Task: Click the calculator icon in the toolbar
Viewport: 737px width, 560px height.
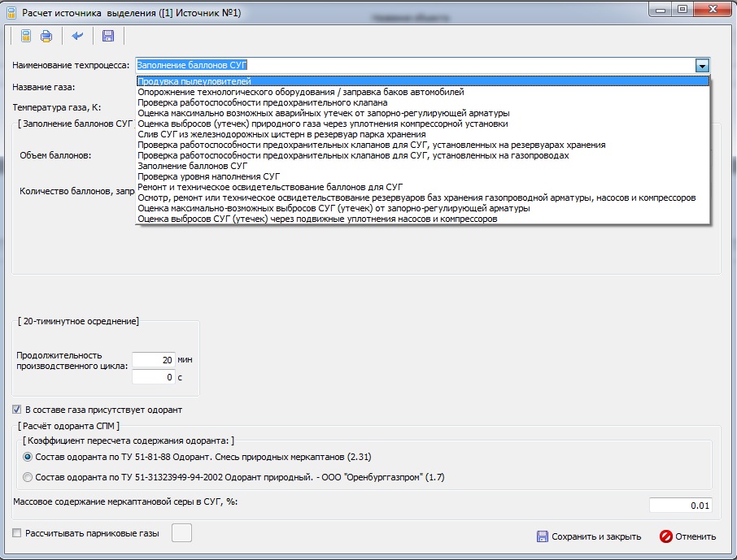Action: [x=26, y=36]
